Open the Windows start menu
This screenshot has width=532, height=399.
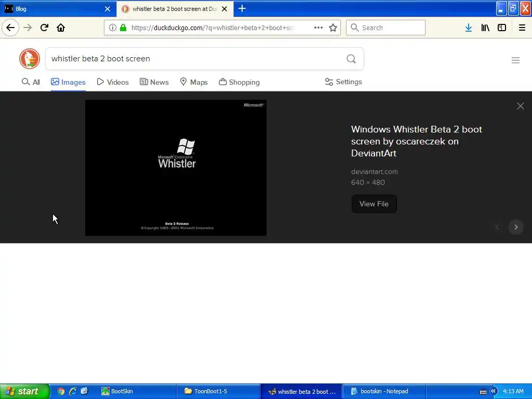tap(24, 391)
